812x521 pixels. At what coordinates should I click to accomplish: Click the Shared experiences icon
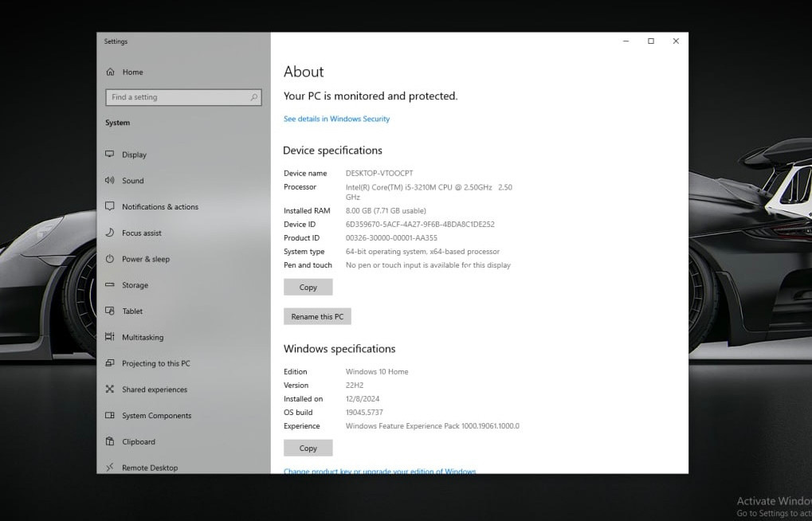click(110, 389)
